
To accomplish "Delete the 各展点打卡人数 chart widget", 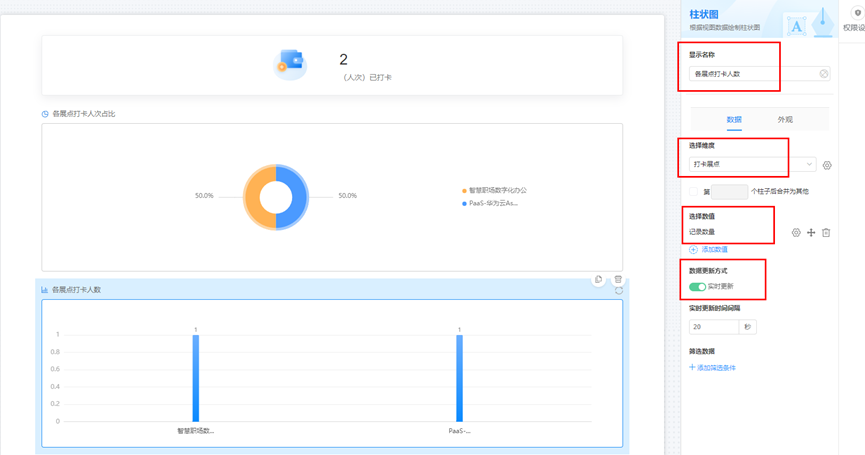I will (x=618, y=280).
